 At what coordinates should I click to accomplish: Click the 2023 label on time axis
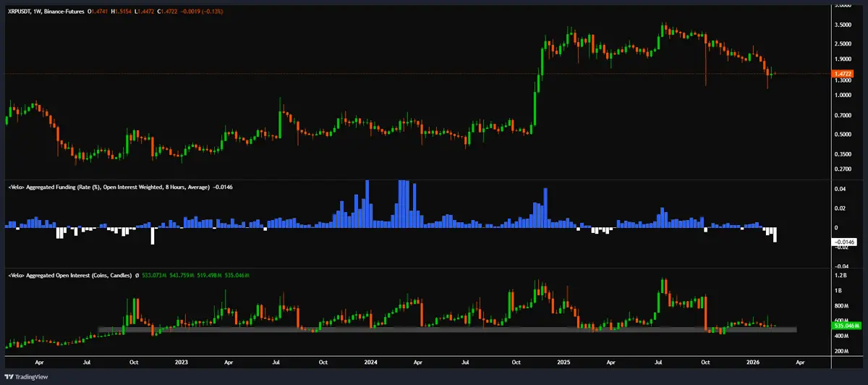pos(181,362)
